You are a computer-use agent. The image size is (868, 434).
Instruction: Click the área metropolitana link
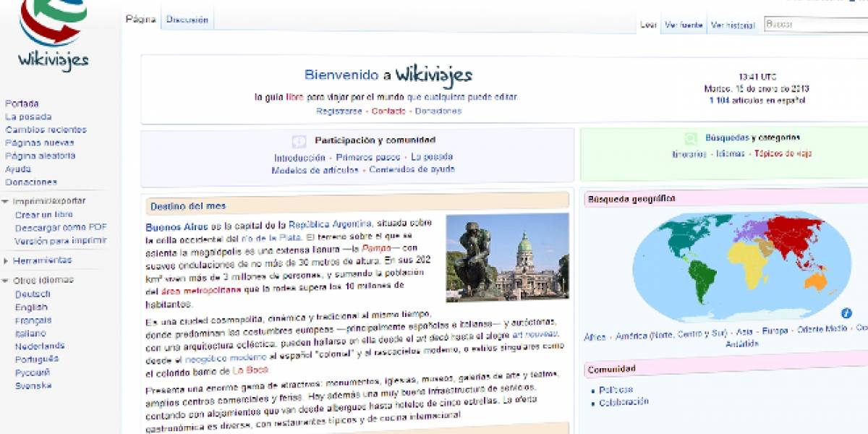200,290
